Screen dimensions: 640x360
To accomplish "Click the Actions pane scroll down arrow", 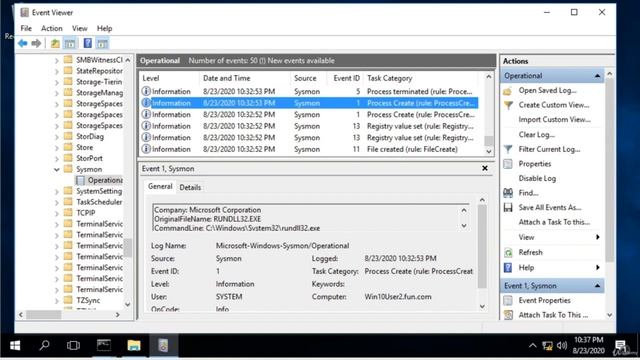I will coord(610,315).
